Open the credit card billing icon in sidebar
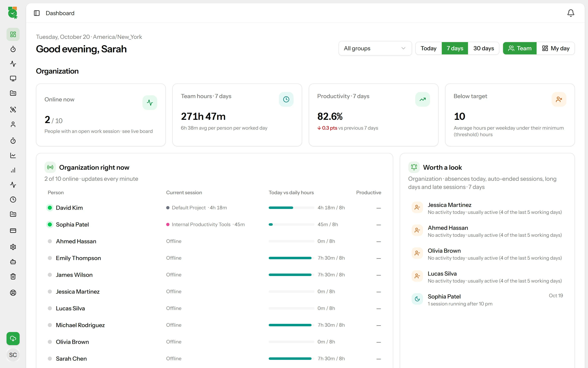588x368 pixels. click(13, 230)
